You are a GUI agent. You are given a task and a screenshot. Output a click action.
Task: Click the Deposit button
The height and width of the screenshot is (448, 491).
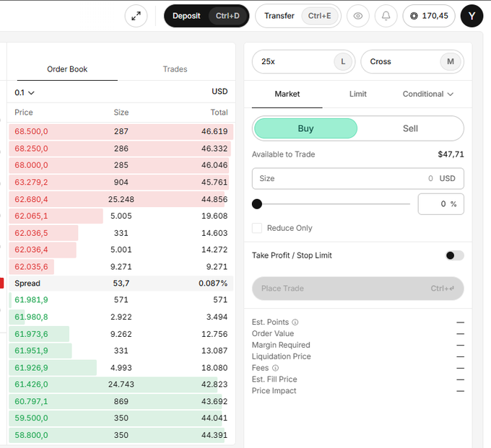point(207,16)
